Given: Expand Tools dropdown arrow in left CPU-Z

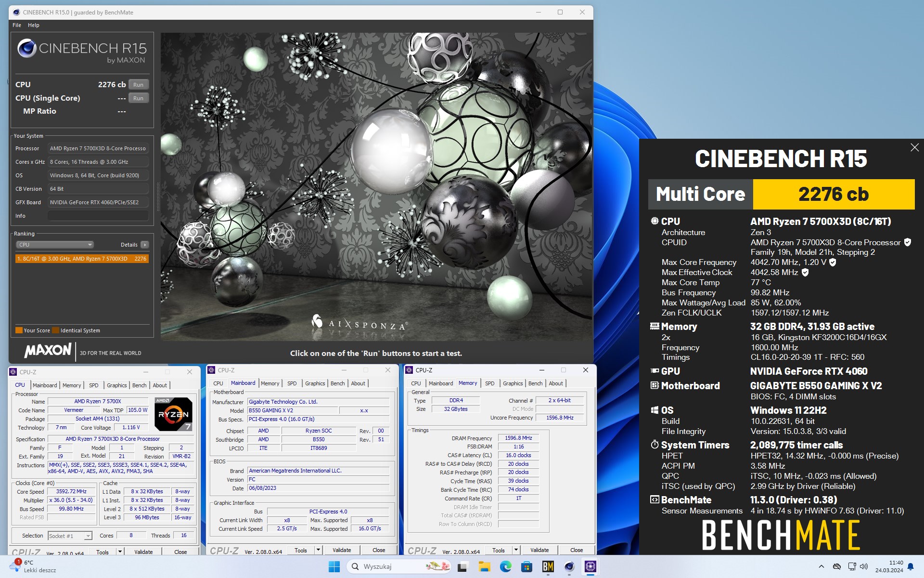Looking at the screenshot, I should point(120,552).
